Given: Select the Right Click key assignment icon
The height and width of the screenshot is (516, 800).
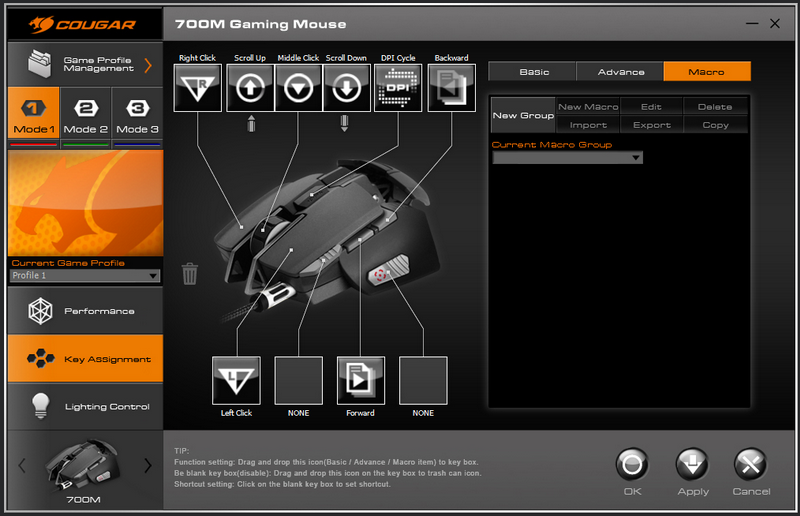Looking at the screenshot, I should [x=197, y=88].
